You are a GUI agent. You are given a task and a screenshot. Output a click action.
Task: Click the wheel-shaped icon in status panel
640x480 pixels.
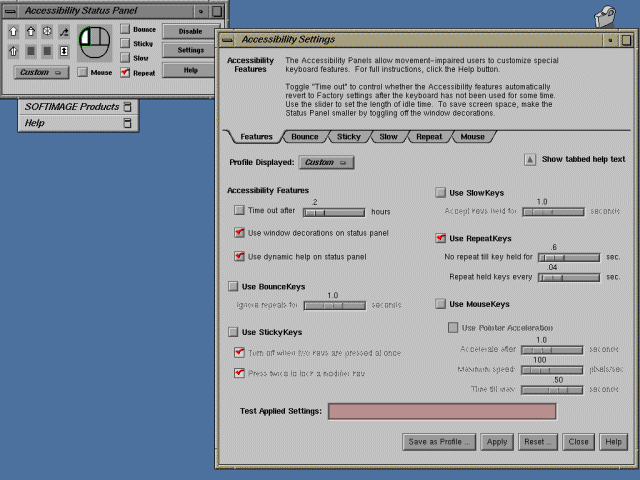click(x=46, y=32)
